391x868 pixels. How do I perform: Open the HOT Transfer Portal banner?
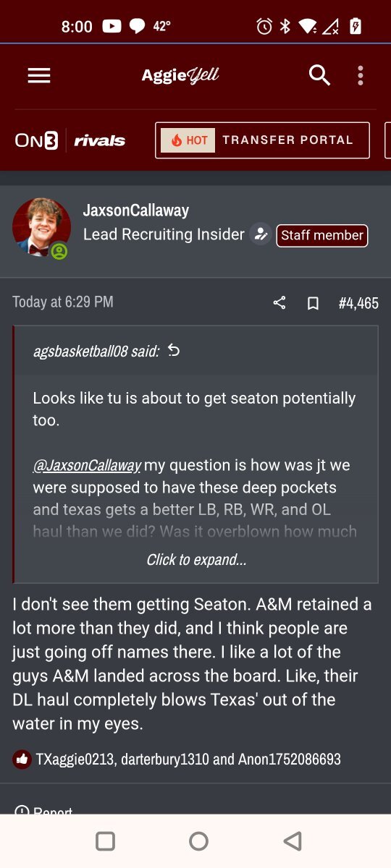[x=262, y=140]
